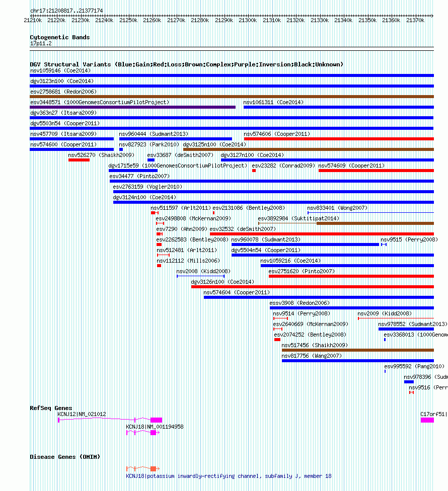Click nsv2008 (Kidd2008) label
Viewport: 448px width, 491px height.
pyautogui.click(x=203, y=271)
